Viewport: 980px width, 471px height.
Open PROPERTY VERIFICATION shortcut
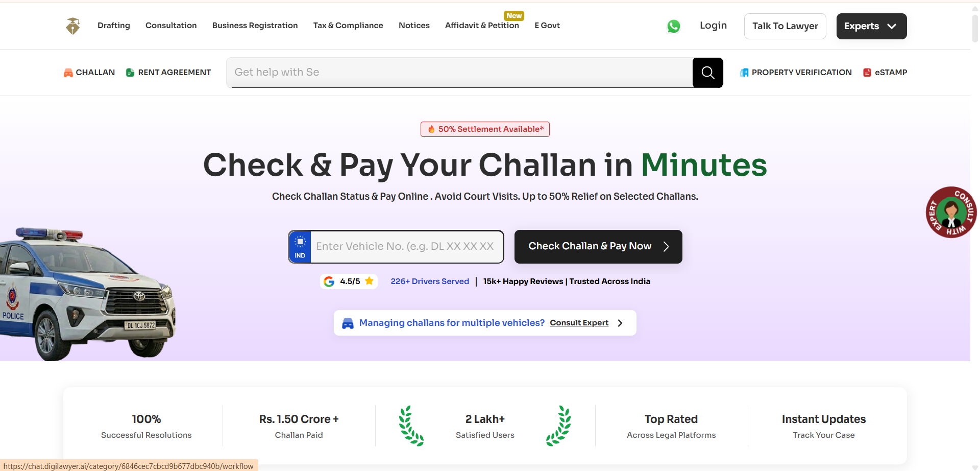[x=796, y=73]
